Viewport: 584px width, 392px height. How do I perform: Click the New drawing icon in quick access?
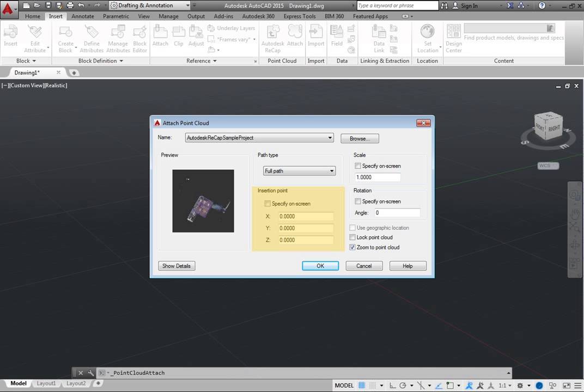click(26, 5)
